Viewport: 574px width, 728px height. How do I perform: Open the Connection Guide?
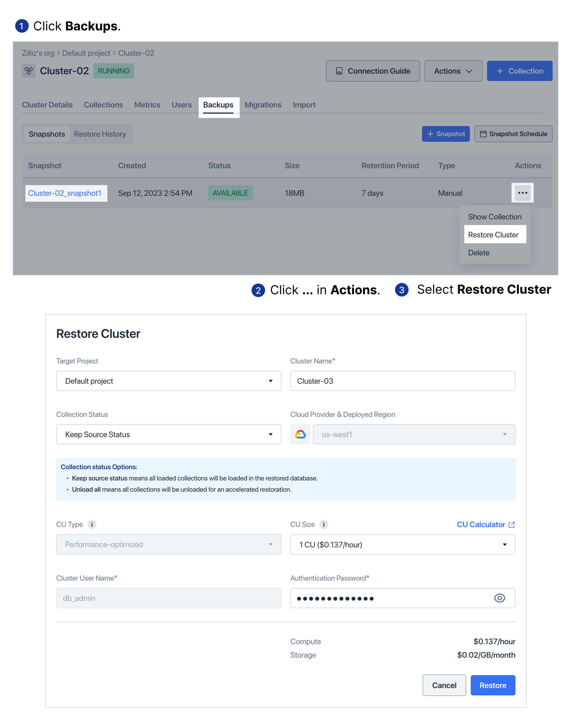[x=372, y=71]
